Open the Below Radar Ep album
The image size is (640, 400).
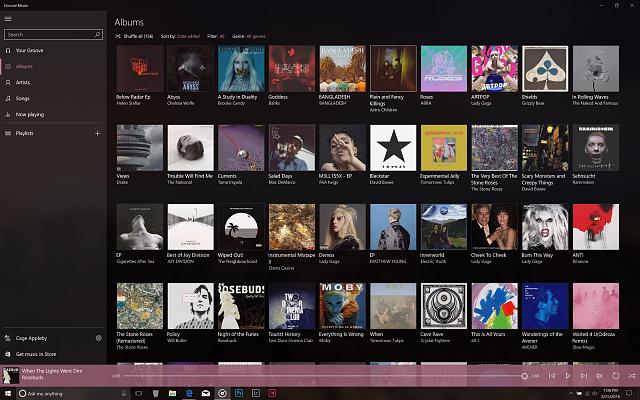pos(140,69)
